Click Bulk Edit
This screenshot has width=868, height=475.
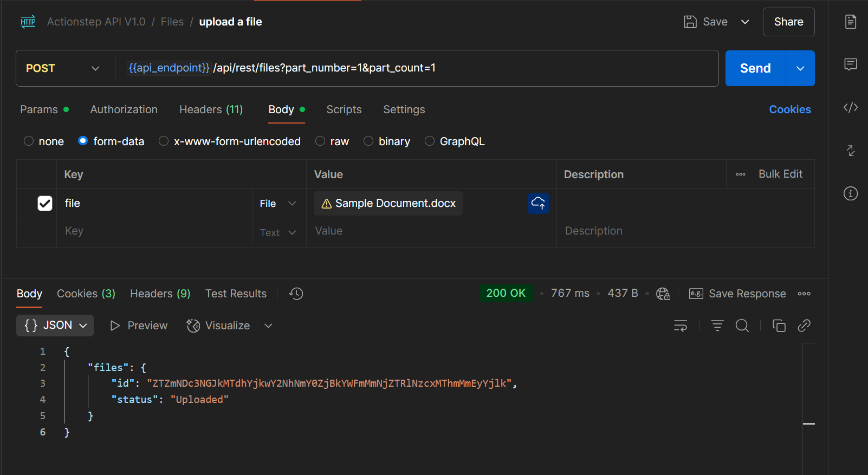click(780, 174)
